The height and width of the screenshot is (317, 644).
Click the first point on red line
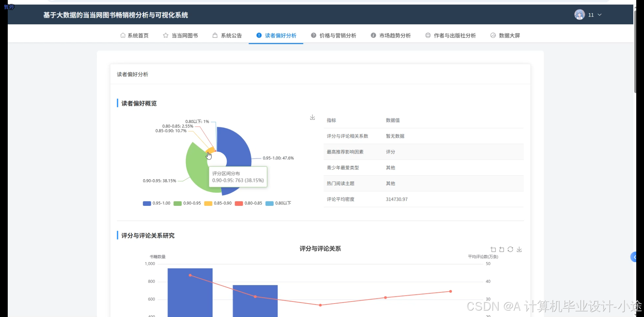coord(190,275)
